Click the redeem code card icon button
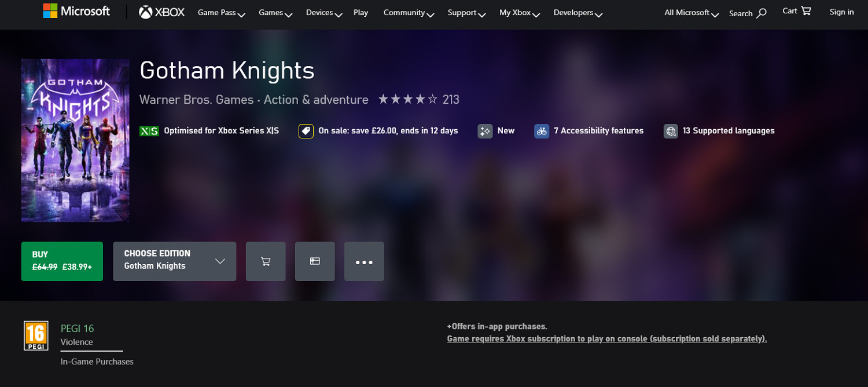Image resolution: width=868 pixels, height=387 pixels. tap(315, 261)
